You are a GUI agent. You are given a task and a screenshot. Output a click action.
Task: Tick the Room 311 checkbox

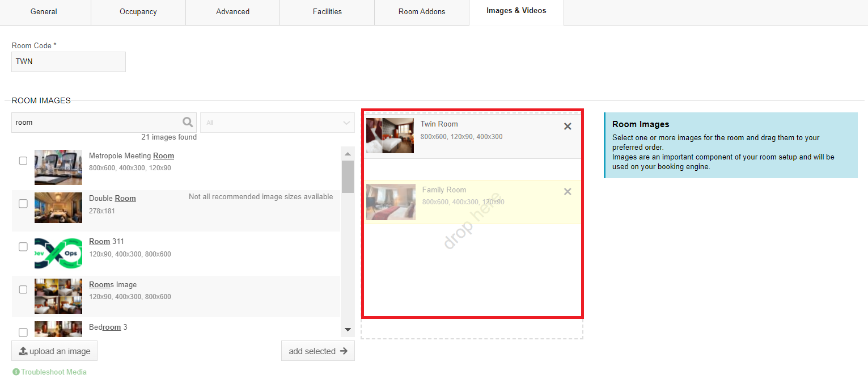click(23, 247)
